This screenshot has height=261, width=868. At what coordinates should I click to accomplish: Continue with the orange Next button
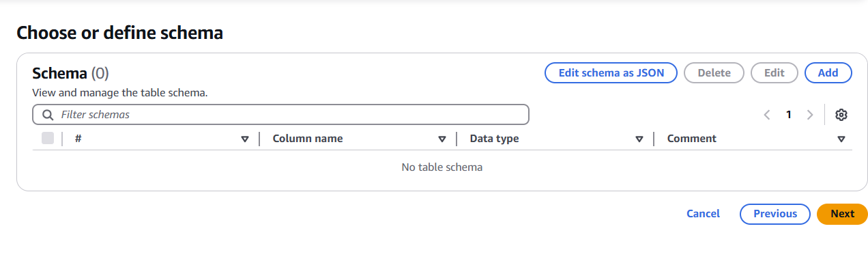pos(842,214)
